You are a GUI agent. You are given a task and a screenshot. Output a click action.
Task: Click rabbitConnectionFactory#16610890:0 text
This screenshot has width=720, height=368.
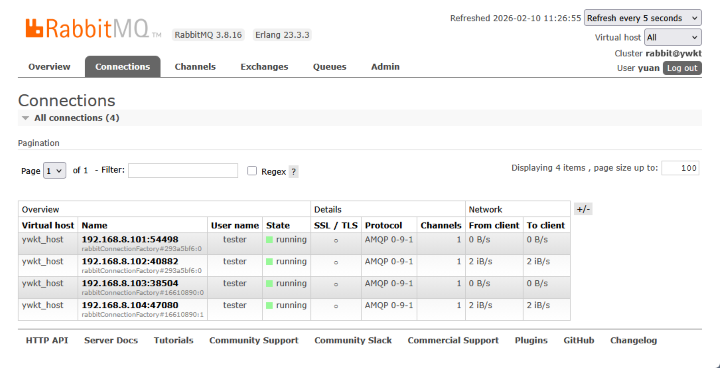coord(143,293)
